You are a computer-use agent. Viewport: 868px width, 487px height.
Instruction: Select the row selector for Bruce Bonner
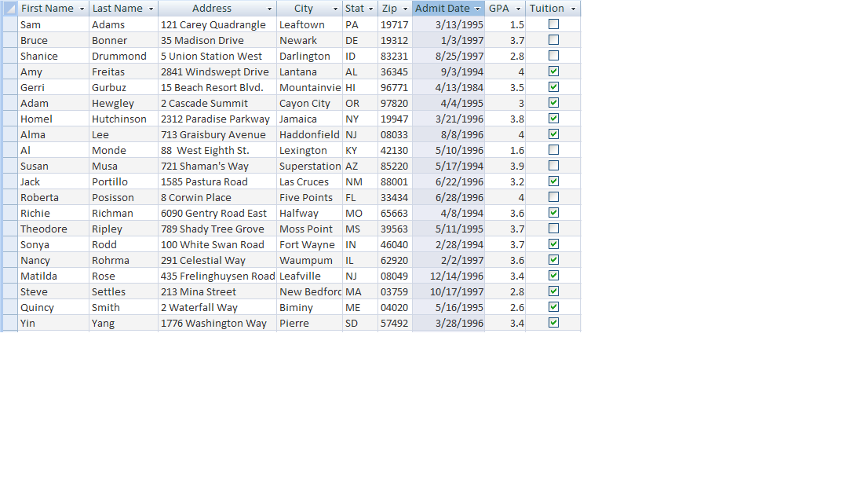[x=9, y=40]
